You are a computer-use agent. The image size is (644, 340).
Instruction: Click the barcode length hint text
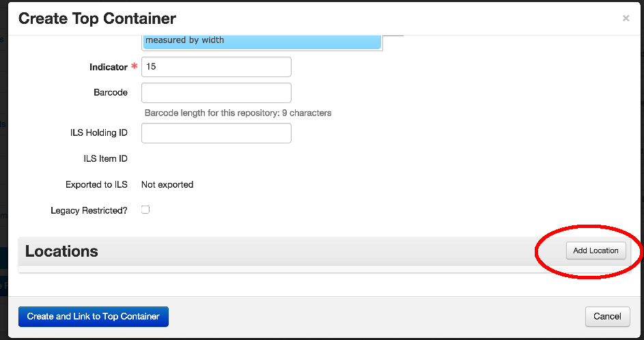click(x=238, y=113)
